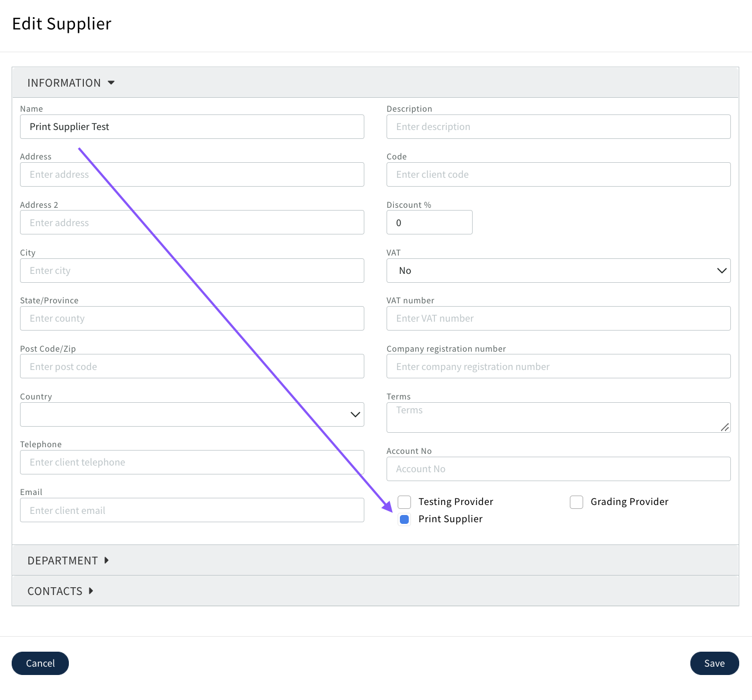Expand the CONTACTS section
Screen dimensions: 752x700
[60, 591]
